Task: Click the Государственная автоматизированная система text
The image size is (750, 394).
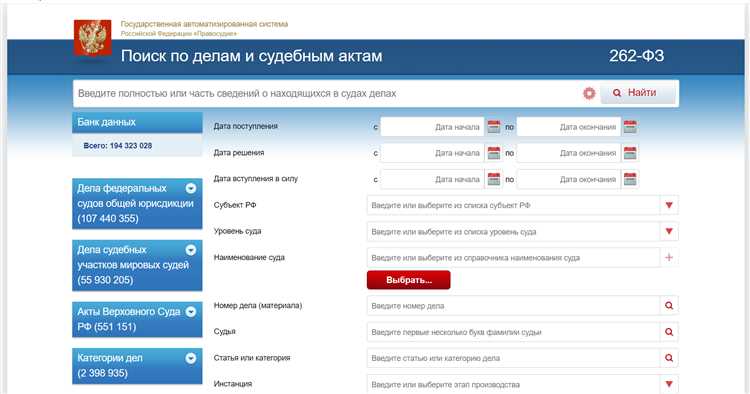Action: [x=204, y=24]
